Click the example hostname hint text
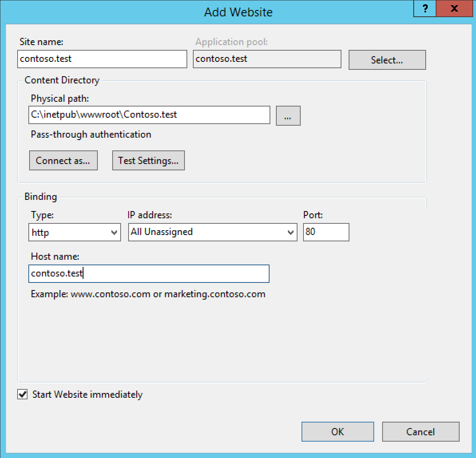Screen dimensions: 476x458 (x=148, y=294)
